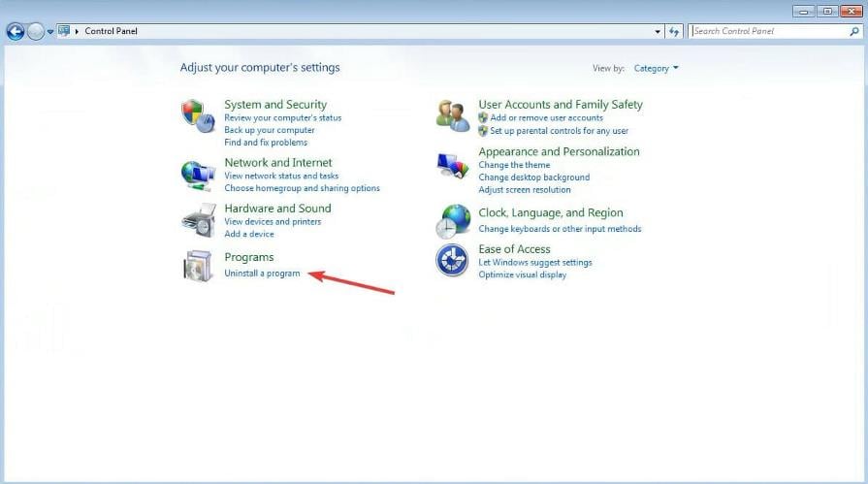The width and height of the screenshot is (868, 484).
Task: Open System and Security heading
Action: 275,104
